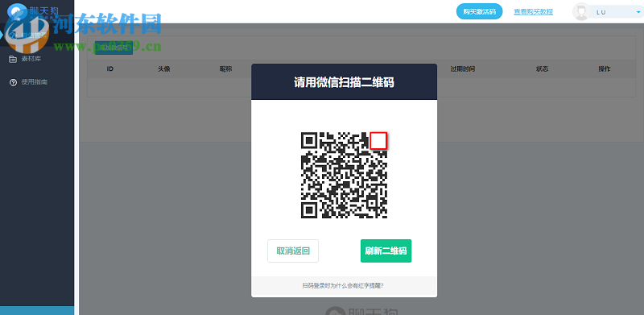Open the 素材库 folder icon
This screenshot has width=644, height=315.
pyautogui.click(x=13, y=59)
